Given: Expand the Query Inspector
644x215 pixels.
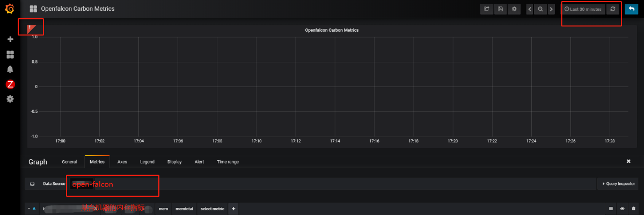Looking at the screenshot, I should tap(619, 184).
